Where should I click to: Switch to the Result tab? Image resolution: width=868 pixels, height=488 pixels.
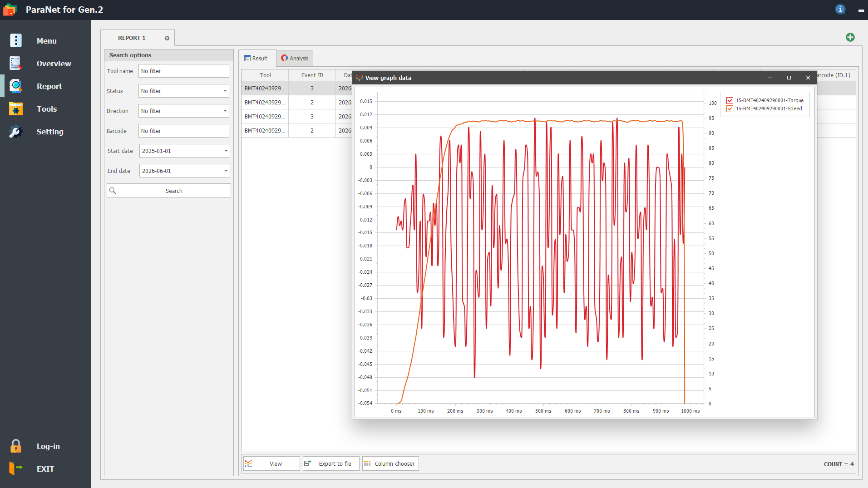coord(257,58)
